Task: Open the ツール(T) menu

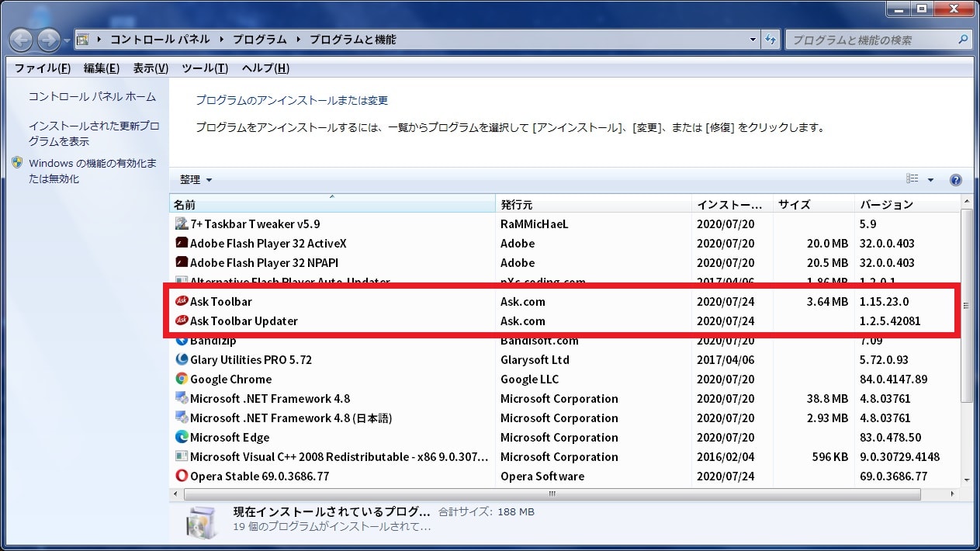Action: click(205, 68)
